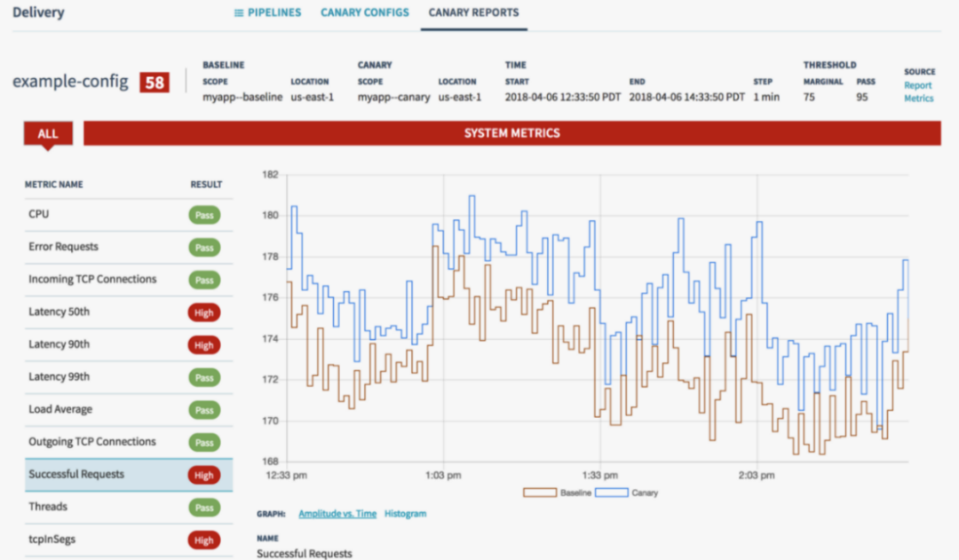Toggle the Canary series in the legend
The width and height of the screenshot is (959, 560).
[x=626, y=493]
